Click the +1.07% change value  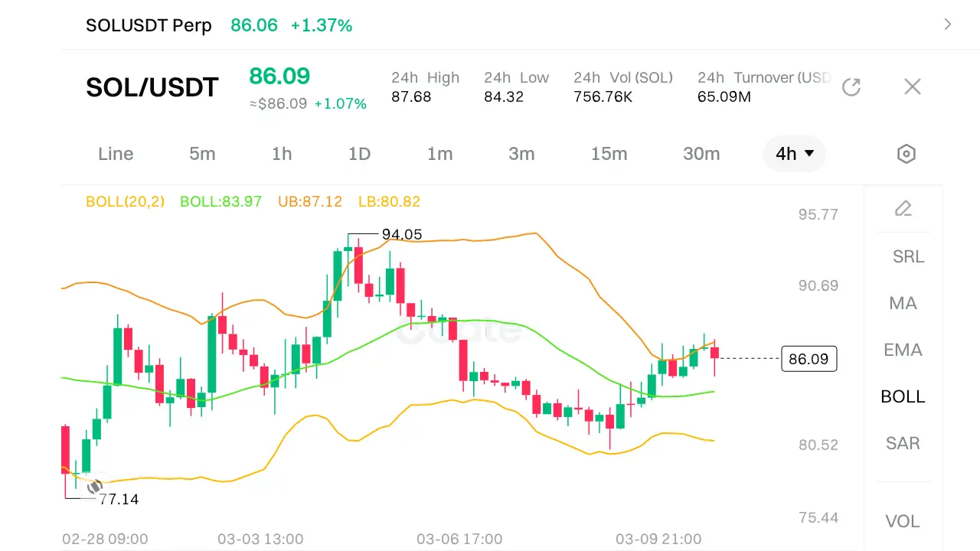[341, 103]
